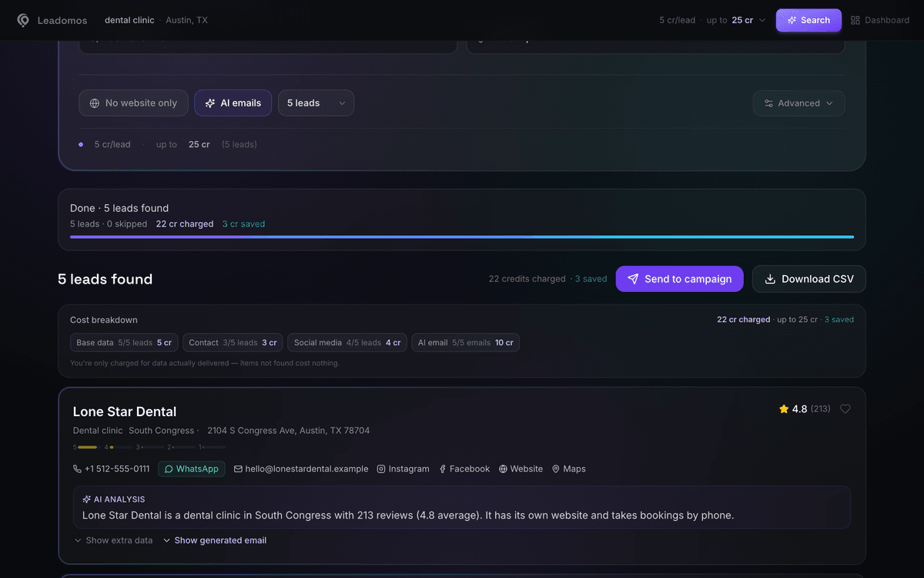Image resolution: width=924 pixels, height=578 pixels.
Task: Click the Facebook icon
Action: click(x=443, y=469)
